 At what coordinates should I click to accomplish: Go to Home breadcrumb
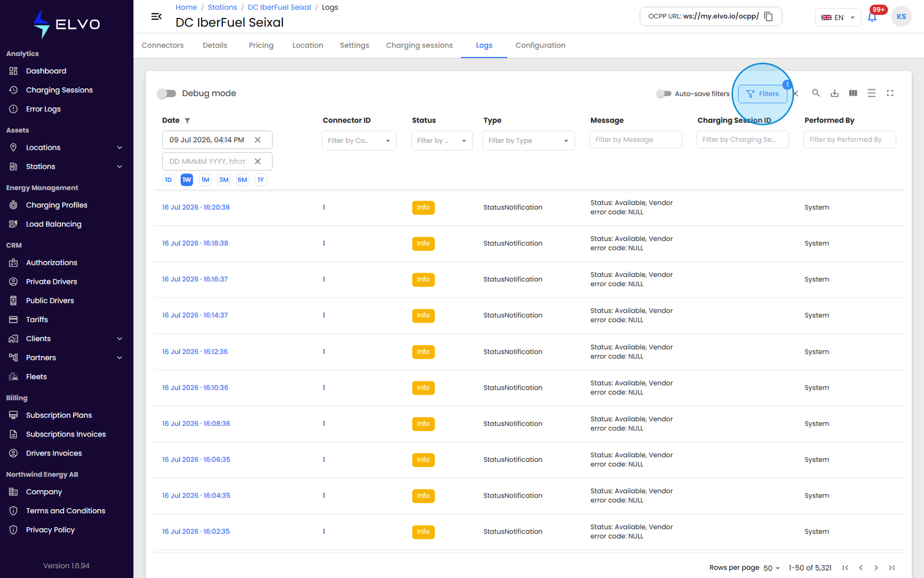(186, 8)
